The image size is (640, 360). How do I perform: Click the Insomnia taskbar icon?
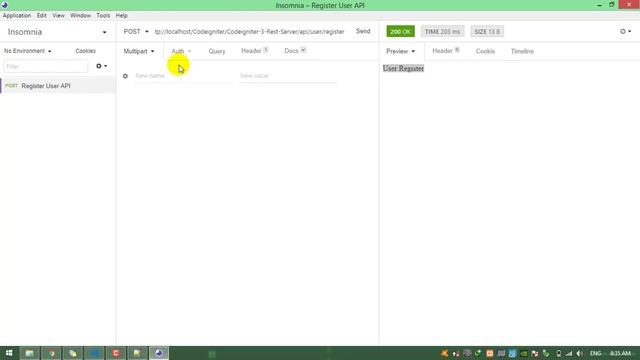coord(159,353)
